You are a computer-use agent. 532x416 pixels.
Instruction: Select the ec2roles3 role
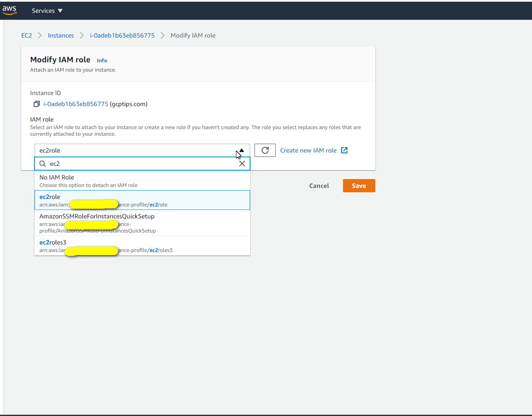pyautogui.click(x=142, y=245)
